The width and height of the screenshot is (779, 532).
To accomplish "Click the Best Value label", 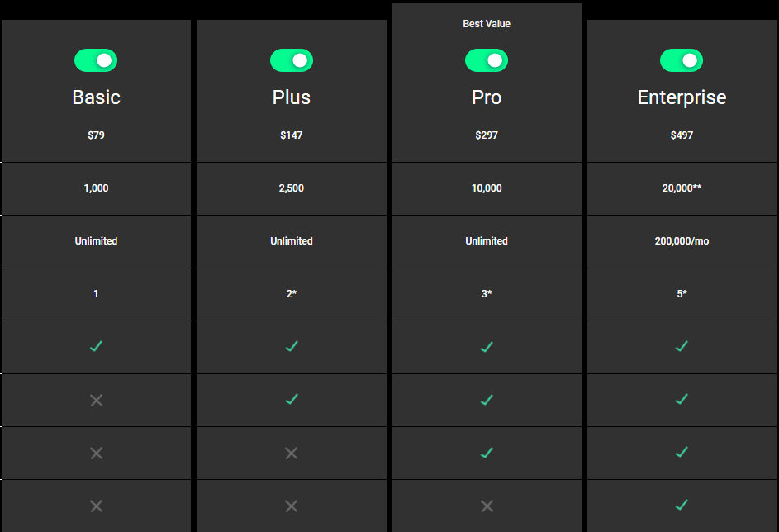I will click(x=487, y=24).
